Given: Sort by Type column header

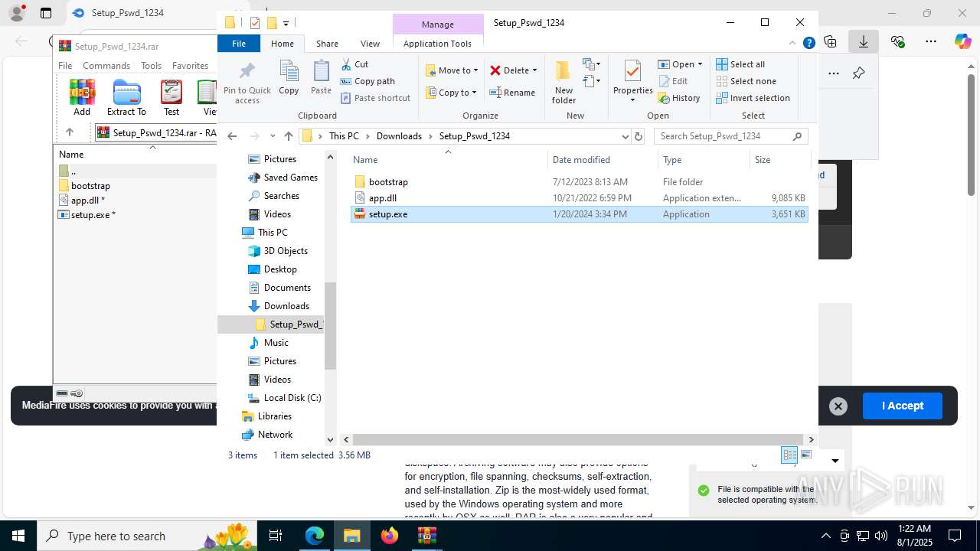Looking at the screenshot, I should pyautogui.click(x=704, y=160).
